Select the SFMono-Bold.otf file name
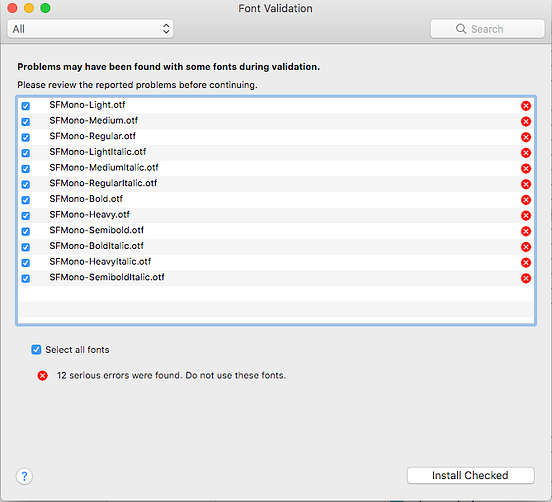 pyautogui.click(x=86, y=199)
